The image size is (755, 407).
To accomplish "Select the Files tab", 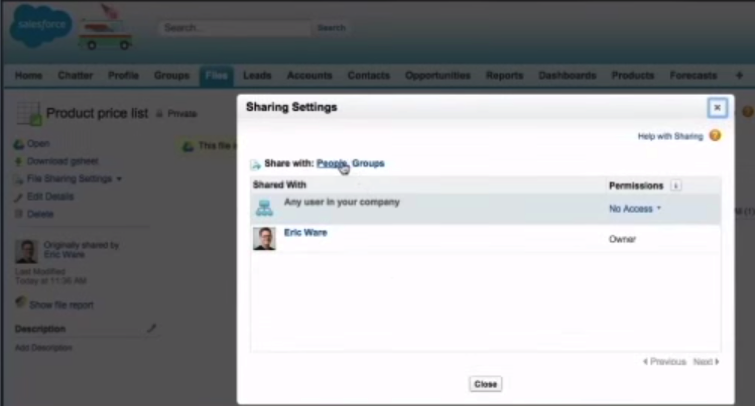I will pyautogui.click(x=216, y=76).
